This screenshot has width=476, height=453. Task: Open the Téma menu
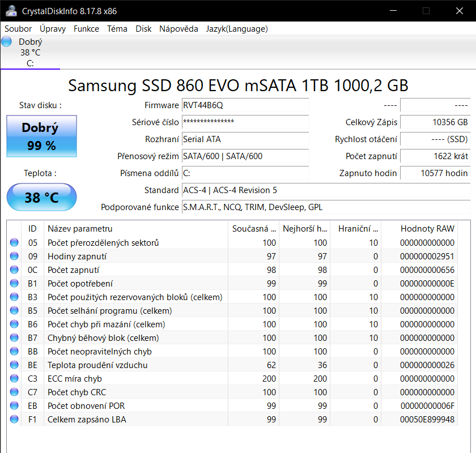click(117, 28)
